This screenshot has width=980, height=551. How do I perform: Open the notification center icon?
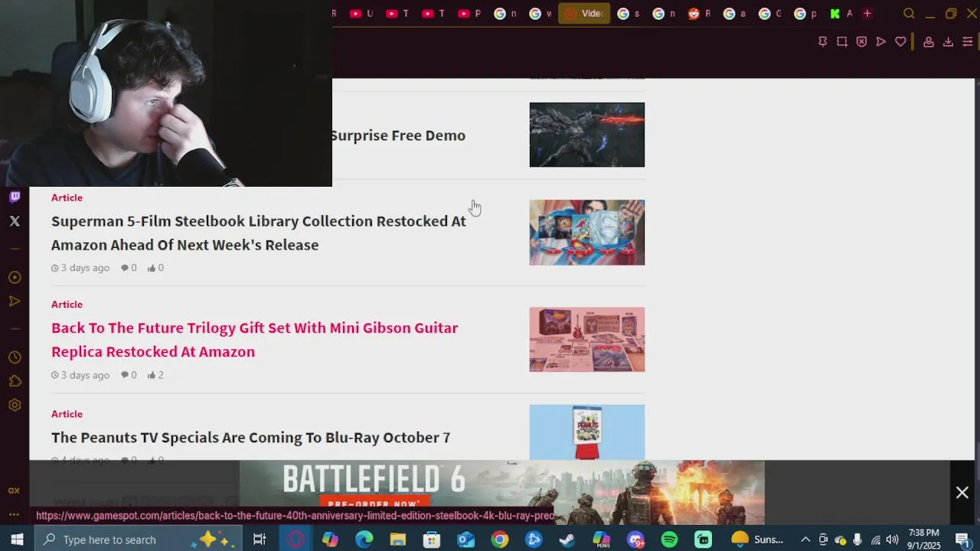point(962,540)
